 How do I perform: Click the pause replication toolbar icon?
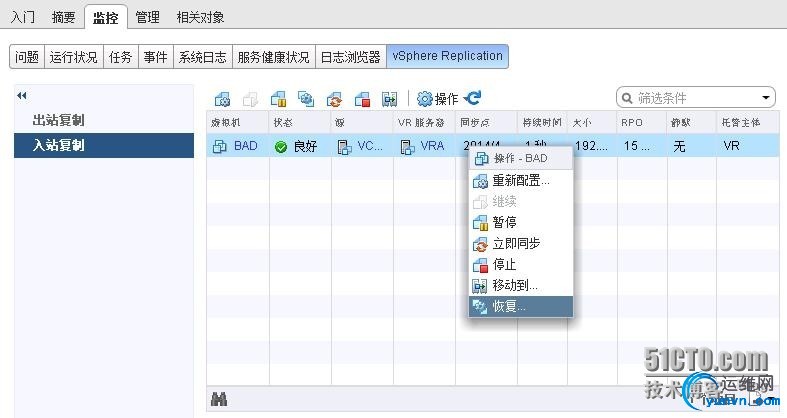[278, 99]
